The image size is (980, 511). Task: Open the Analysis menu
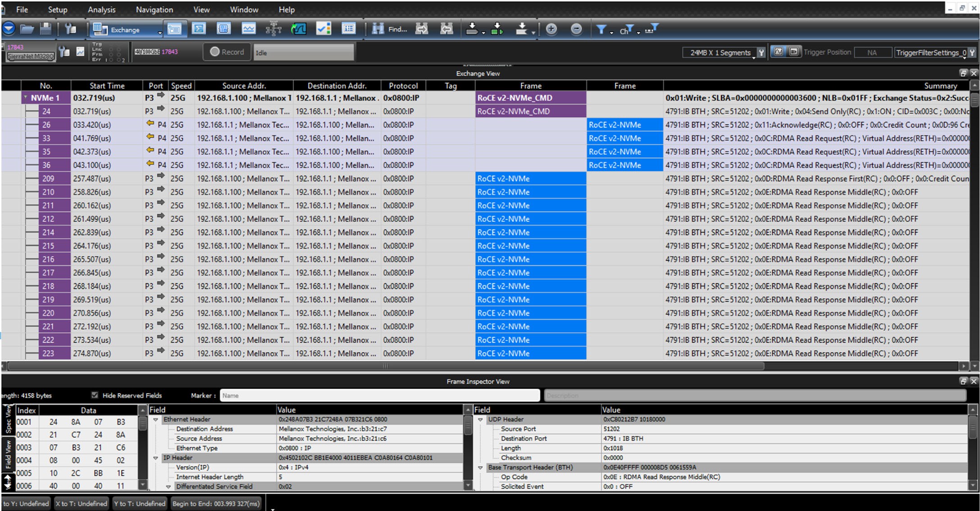click(101, 9)
